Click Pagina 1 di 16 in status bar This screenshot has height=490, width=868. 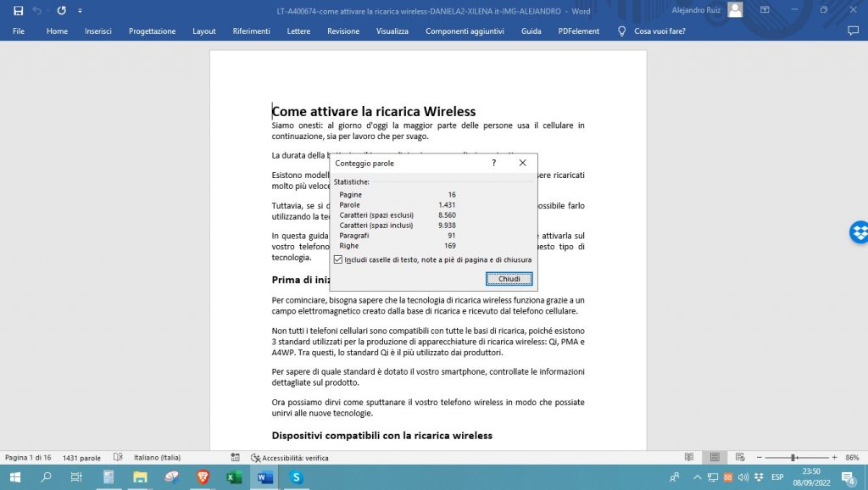pyautogui.click(x=26, y=458)
